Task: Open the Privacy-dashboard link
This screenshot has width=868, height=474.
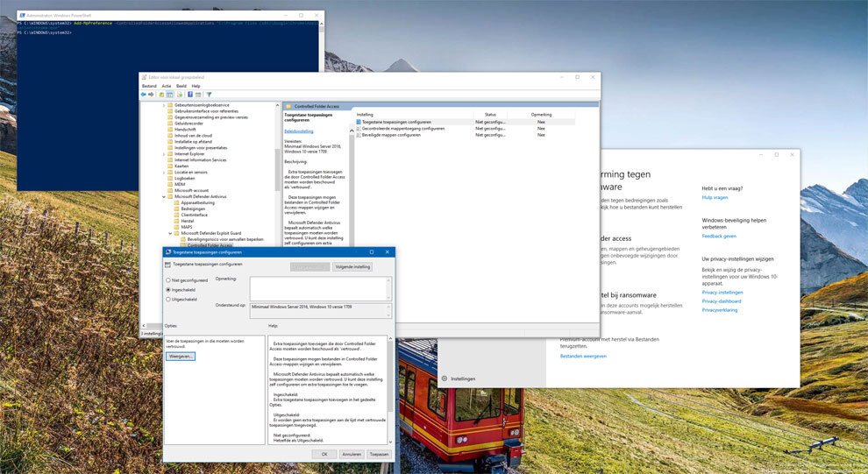Action: (722, 301)
